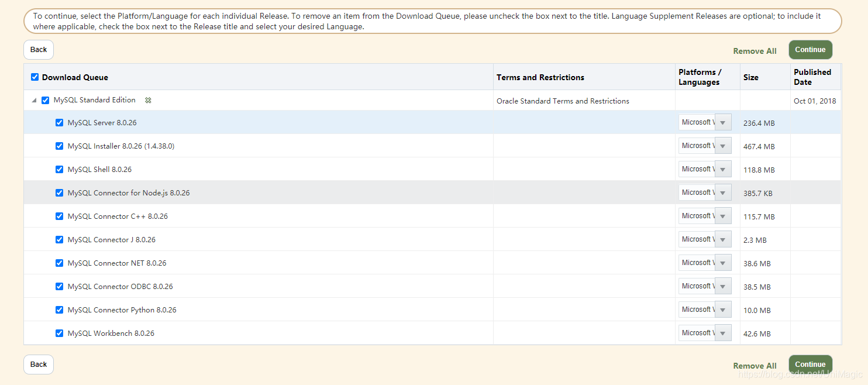This screenshot has width=868, height=385.
Task: Uncheck MySQL Workbench 8.0.26 checkbox
Action: (59, 333)
